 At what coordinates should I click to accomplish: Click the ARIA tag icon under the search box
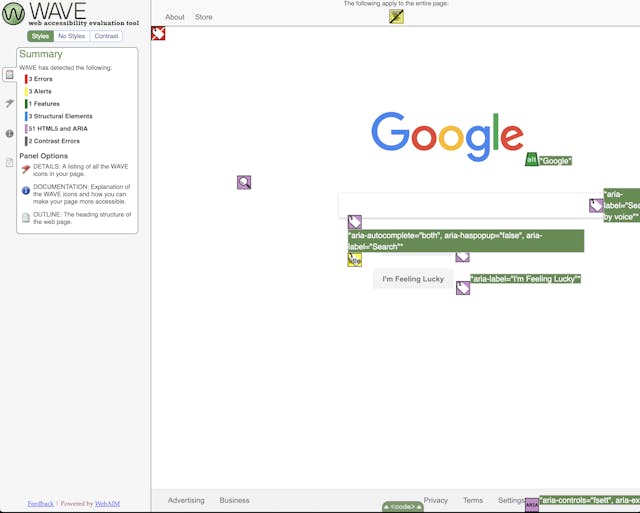(x=355, y=222)
